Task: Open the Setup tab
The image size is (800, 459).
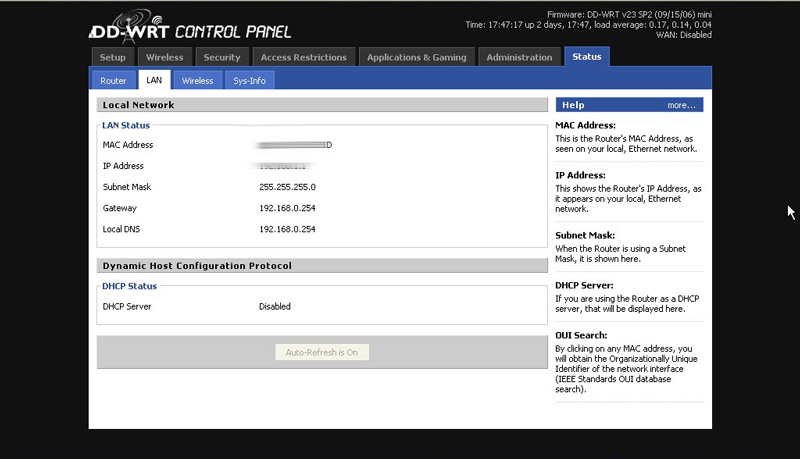Action: coord(113,57)
